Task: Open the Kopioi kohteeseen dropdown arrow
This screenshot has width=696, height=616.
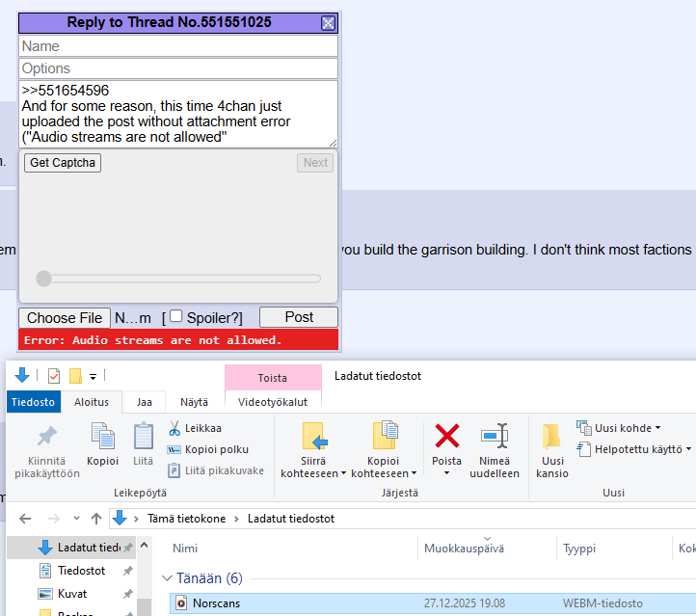Action: [x=414, y=473]
